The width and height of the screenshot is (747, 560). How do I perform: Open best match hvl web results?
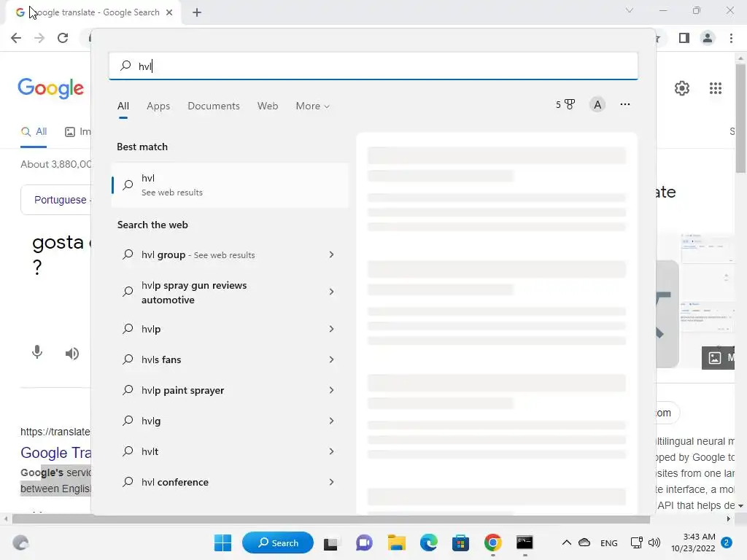pyautogui.click(x=230, y=184)
